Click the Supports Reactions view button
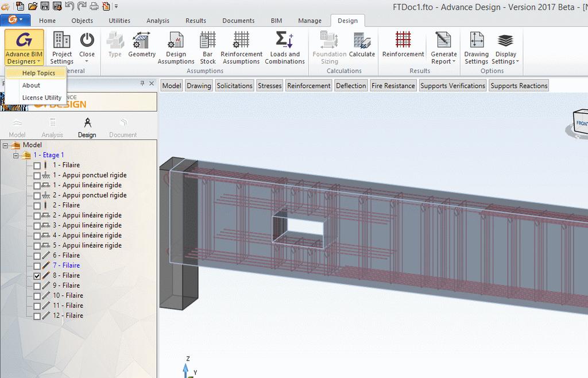This screenshot has width=588, height=378. tap(519, 86)
